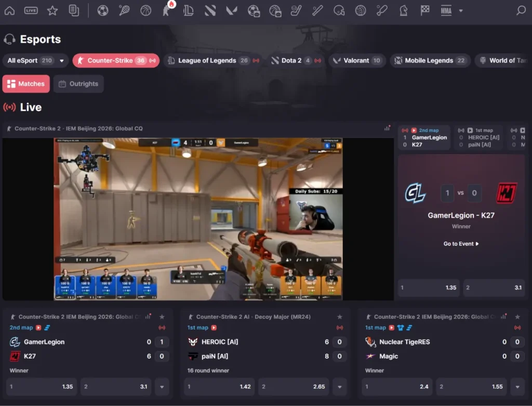Select the eSoccer icon in top bar
532x406 pixels.
tap(254, 10)
